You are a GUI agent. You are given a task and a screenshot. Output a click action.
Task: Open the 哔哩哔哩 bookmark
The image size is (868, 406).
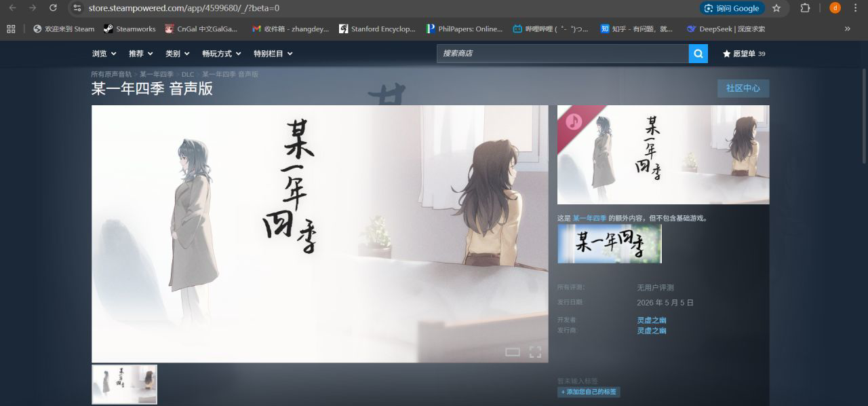pos(551,29)
